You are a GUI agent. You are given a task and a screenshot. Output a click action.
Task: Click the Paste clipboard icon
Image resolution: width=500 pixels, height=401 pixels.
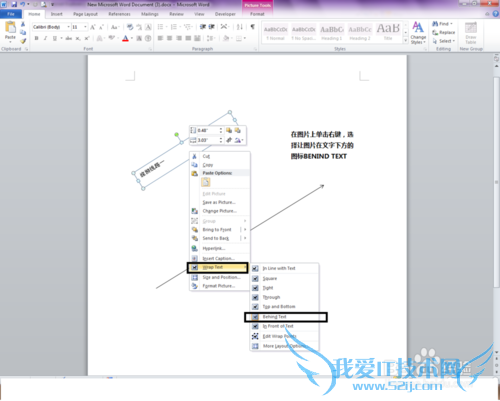click(x=10, y=28)
